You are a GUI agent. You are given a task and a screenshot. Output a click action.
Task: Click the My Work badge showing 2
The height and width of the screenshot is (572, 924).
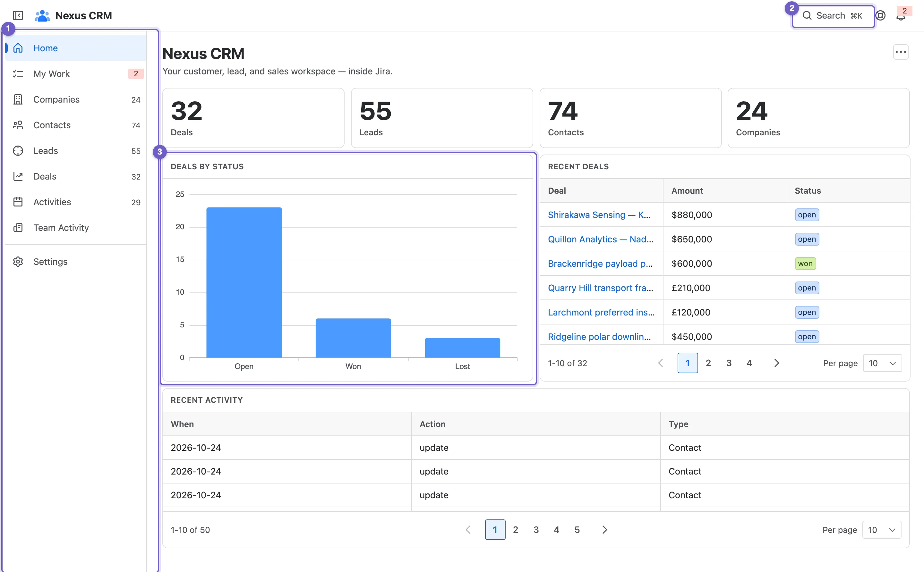tap(136, 74)
